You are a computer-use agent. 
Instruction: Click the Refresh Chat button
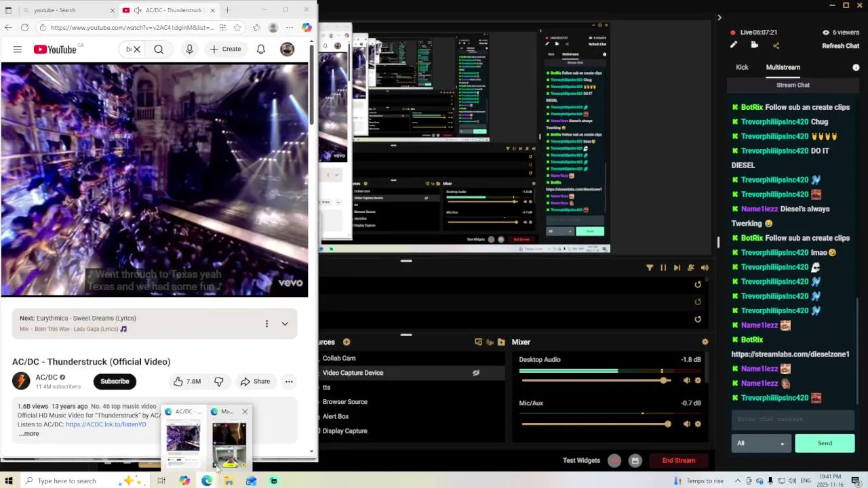[840, 46]
